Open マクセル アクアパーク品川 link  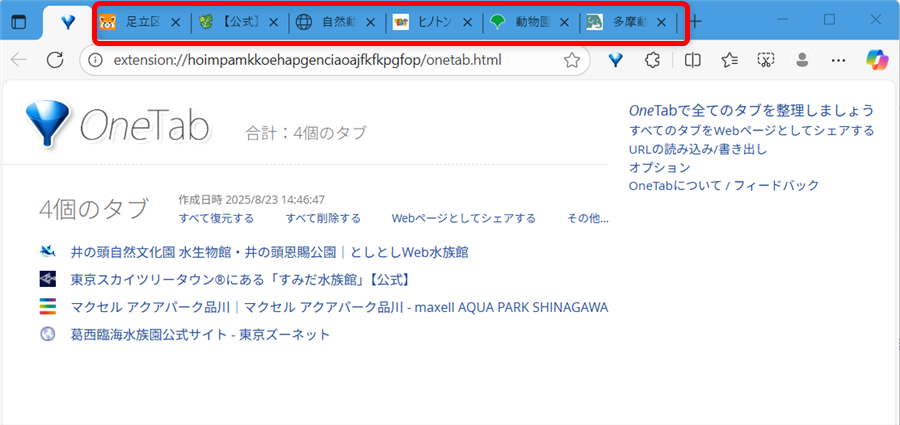(x=339, y=307)
